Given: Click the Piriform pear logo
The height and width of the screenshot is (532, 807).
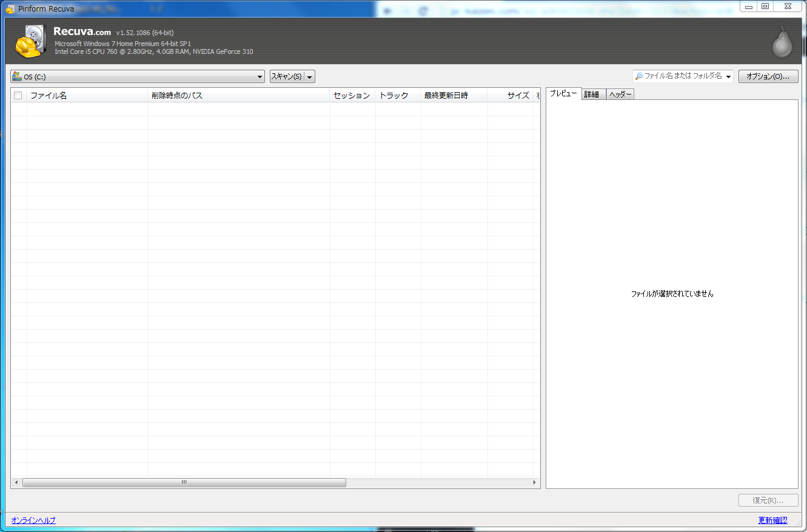Looking at the screenshot, I should click(x=782, y=42).
